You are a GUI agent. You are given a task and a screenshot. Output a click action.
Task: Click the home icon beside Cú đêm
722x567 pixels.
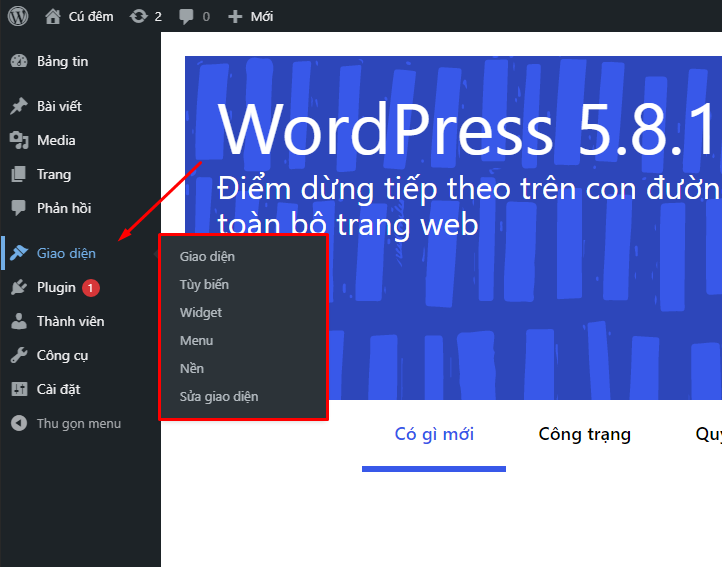[x=53, y=17]
